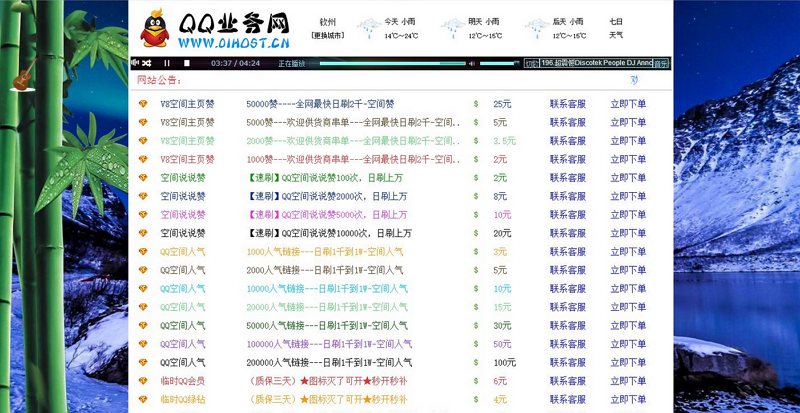Click the dollar icon beside 50元
The image size is (800, 413).
tap(476, 344)
